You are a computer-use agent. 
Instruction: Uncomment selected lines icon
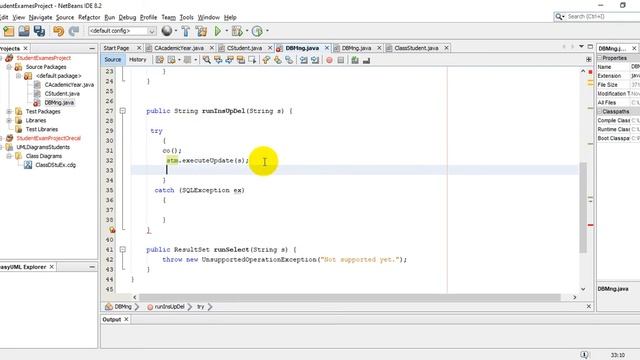[367, 60]
